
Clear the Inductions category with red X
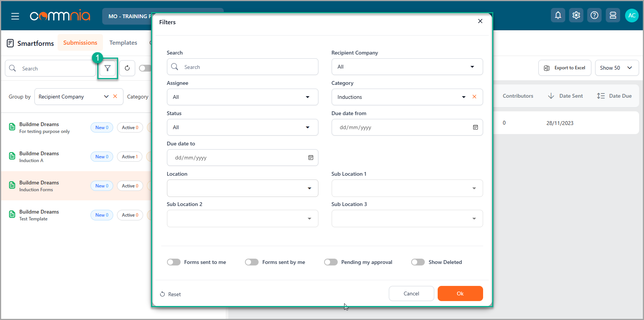tap(474, 97)
